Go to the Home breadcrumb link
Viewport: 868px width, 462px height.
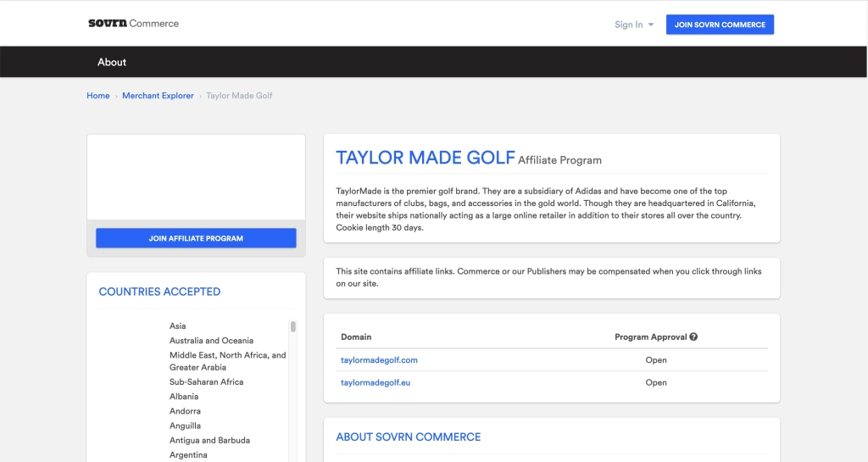pos(98,96)
